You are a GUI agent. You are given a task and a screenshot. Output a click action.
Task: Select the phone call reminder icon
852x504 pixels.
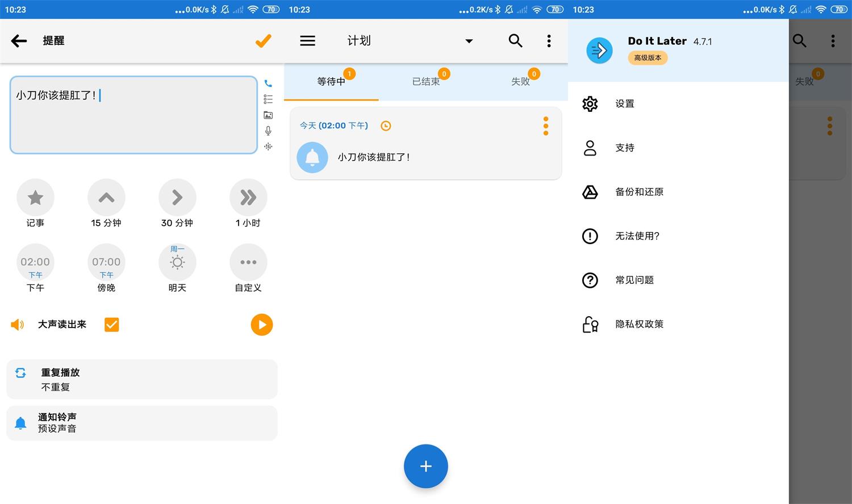(268, 83)
